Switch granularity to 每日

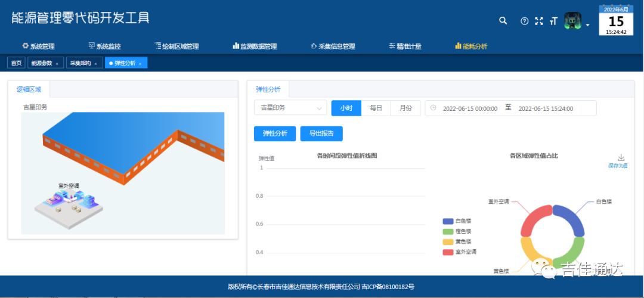click(x=376, y=108)
